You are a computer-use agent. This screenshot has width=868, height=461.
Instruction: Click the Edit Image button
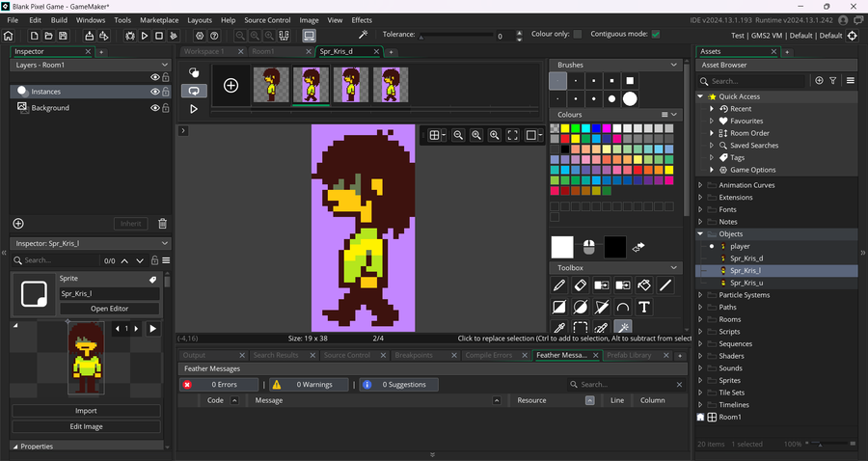pyautogui.click(x=86, y=426)
